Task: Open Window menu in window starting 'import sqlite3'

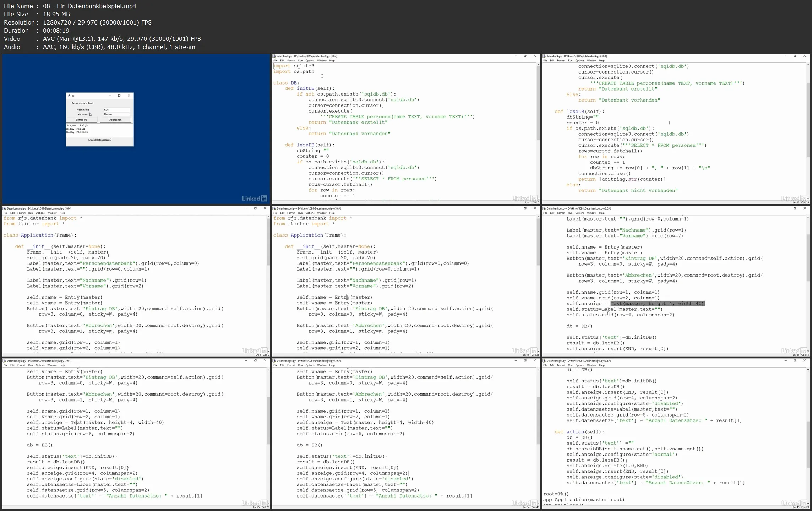Action: pos(322,61)
